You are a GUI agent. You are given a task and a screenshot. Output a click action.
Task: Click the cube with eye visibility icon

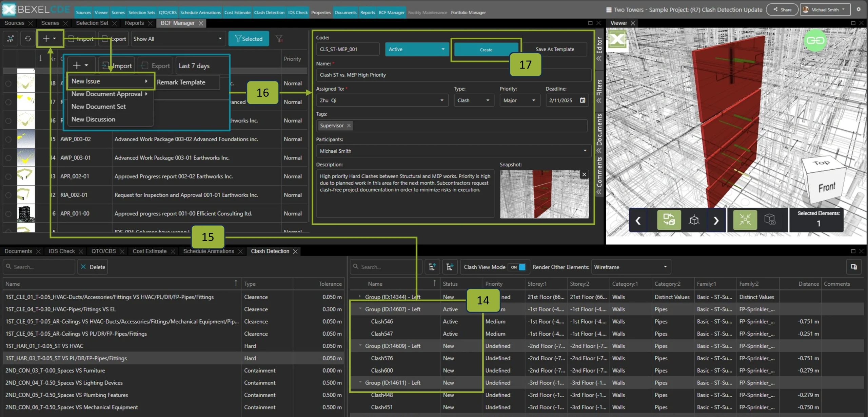point(770,220)
